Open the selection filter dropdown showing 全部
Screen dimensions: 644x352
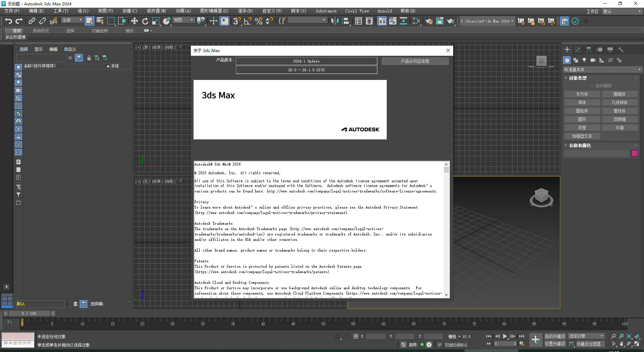(71, 20)
